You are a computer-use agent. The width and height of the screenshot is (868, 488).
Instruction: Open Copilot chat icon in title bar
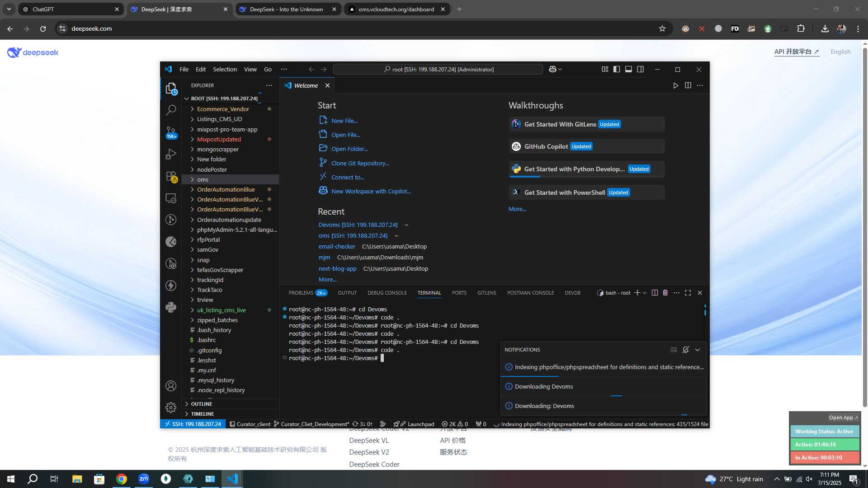tap(552, 69)
